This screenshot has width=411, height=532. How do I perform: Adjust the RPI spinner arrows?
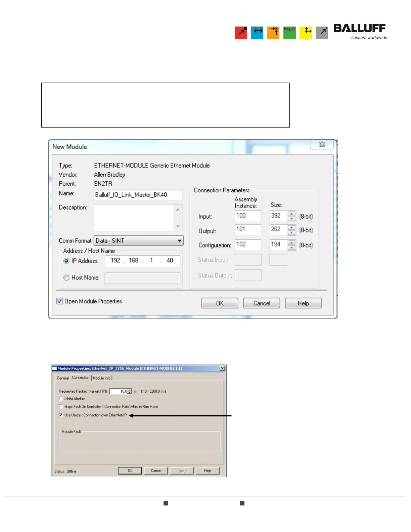(x=130, y=391)
